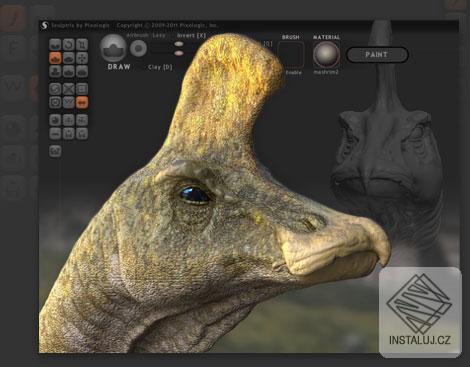Toggle the Wireframe display icon

[68, 102]
